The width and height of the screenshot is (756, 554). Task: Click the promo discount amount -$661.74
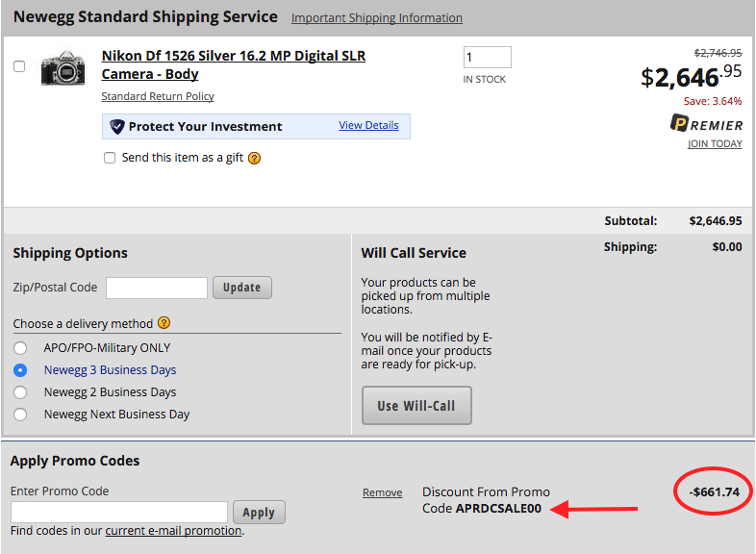[x=714, y=491]
